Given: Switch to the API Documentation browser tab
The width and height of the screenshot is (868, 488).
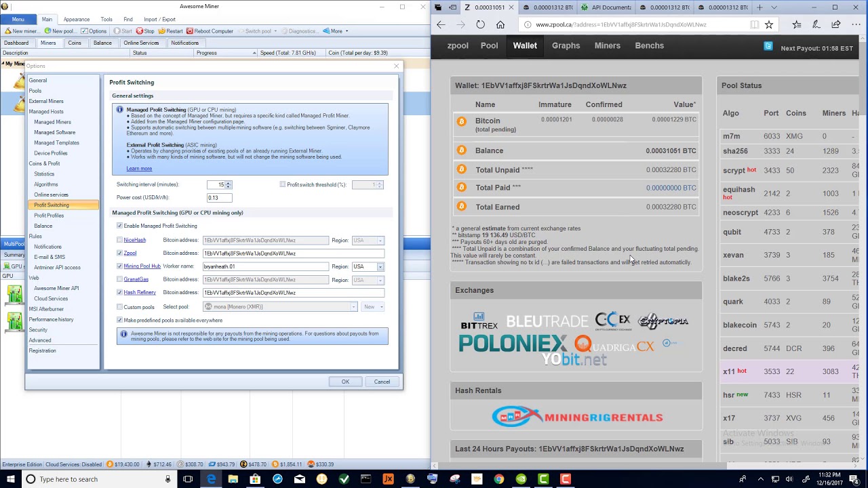Looking at the screenshot, I should tap(606, 7).
